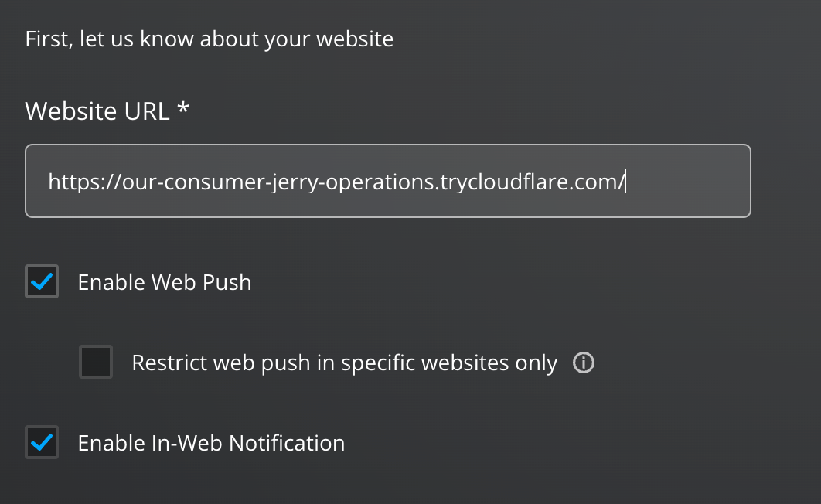Click the text cursor after the URL's trailing slash
Image resolution: width=821 pixels, height=504 pixels.
tap(625, 182)
